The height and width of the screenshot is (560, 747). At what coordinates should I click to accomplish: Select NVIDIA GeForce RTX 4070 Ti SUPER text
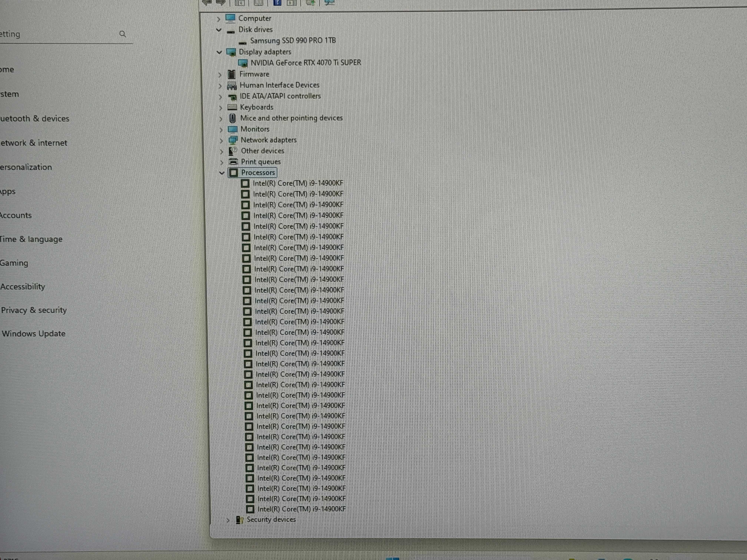pos(306,63)
